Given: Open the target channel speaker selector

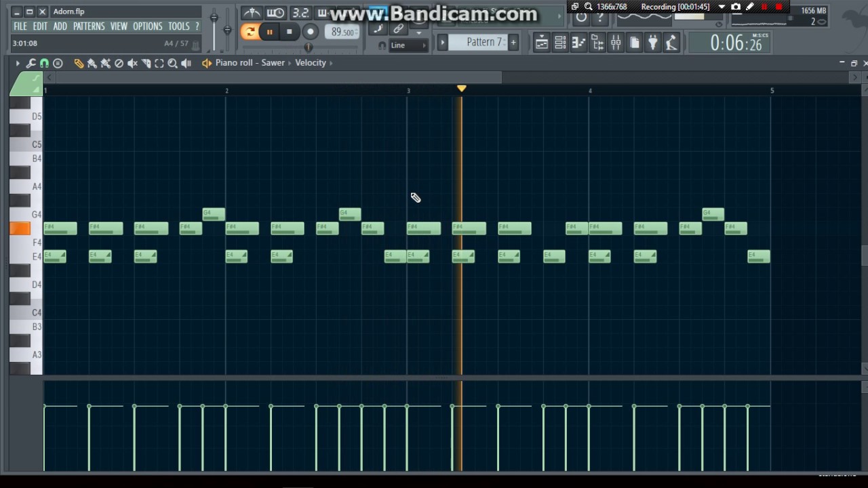Looking at the screenshot, I should pos(207,63).
